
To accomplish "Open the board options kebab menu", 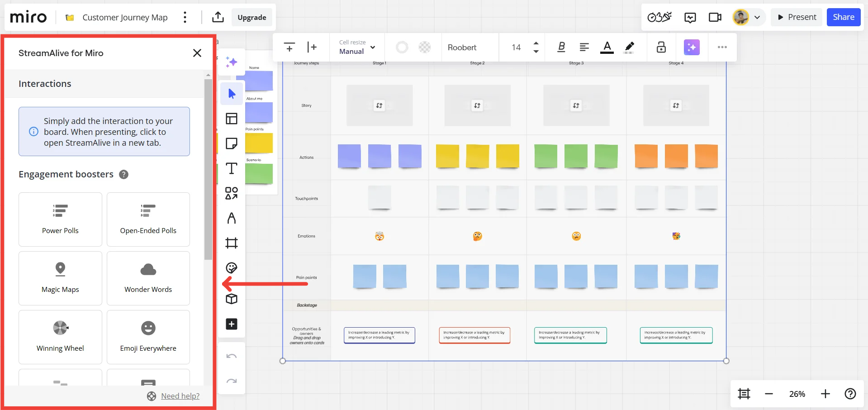I will coord(185,17).
